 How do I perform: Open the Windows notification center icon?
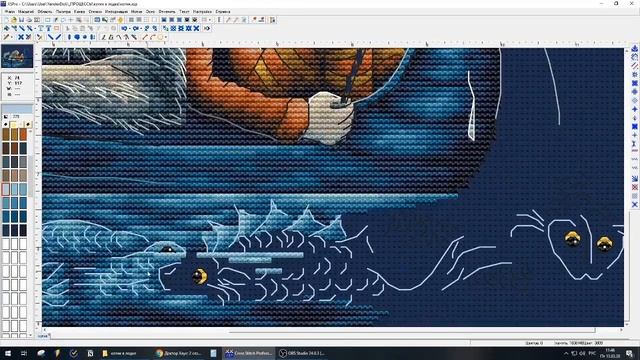click(x=630, y=353)
